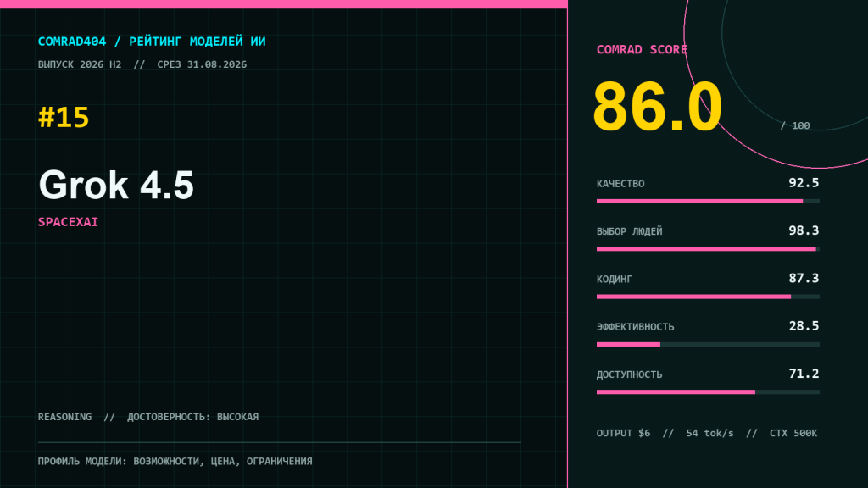Click the ЭФФЕКТИВНОСТЬ progress bar
The height and width of the screenshot is (488, 868).
pyautogui.click(x=708, y=344)
